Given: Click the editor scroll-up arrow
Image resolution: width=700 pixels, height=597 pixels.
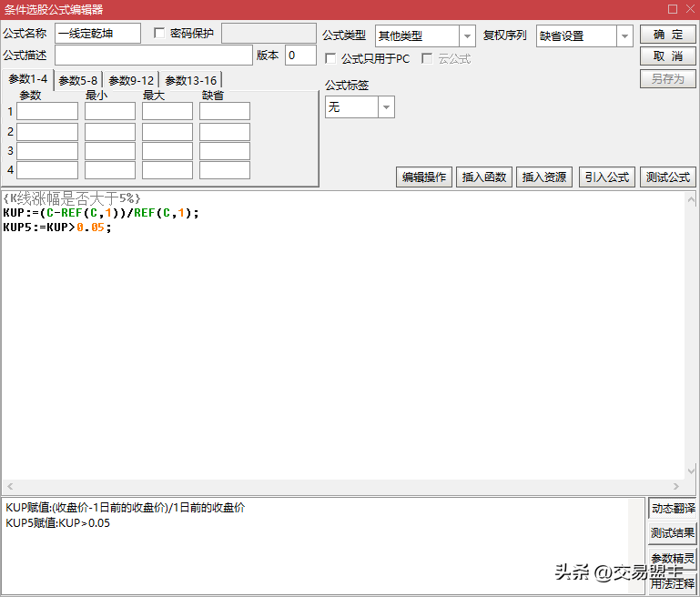Looking at the screenshot, I should click(691, 199).
